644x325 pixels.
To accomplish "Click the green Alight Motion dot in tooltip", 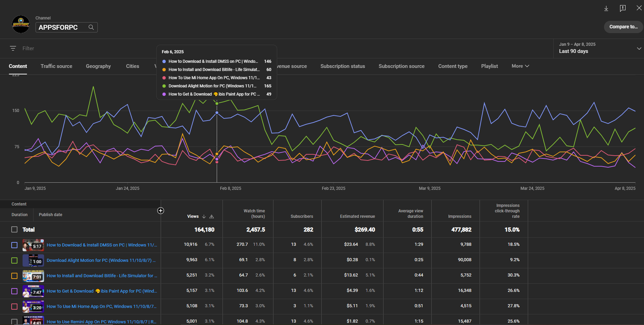I will (x=164, y=86).
